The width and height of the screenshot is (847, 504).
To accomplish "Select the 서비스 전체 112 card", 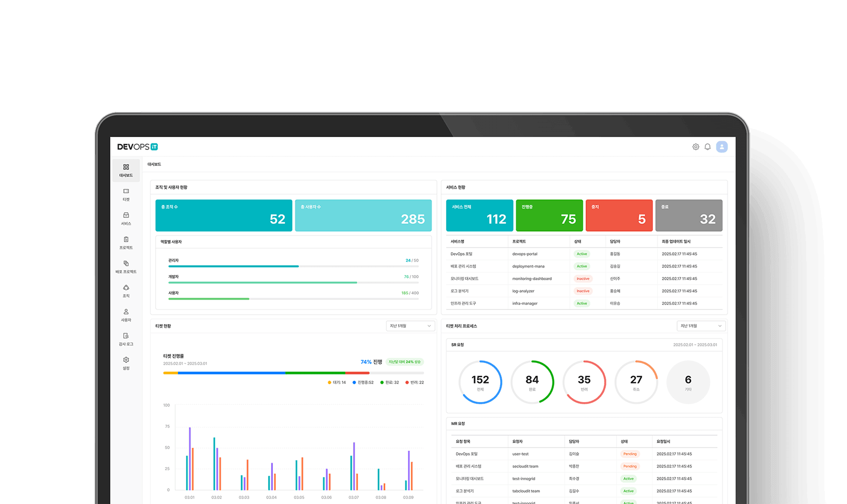I will pos(479,215).
